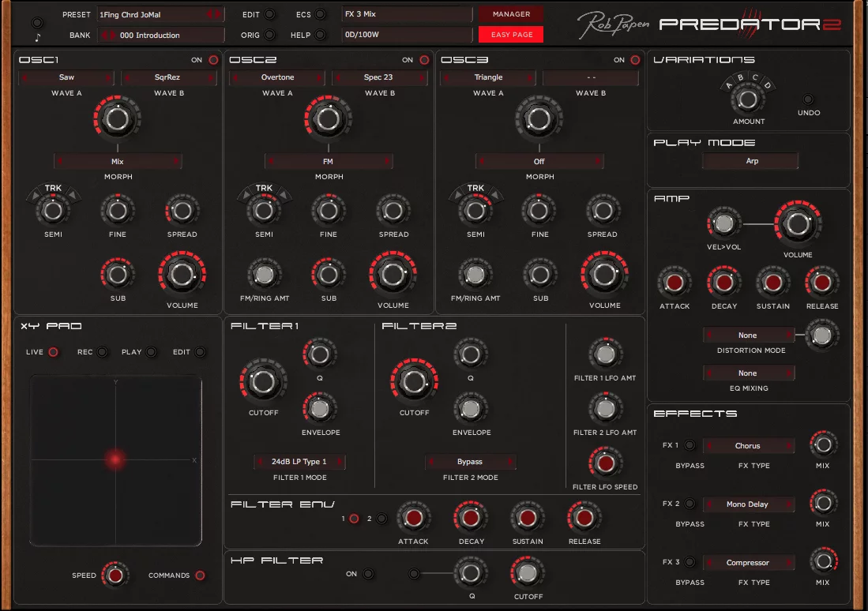Toggle the XY Pad COMMANDS button

201,575
